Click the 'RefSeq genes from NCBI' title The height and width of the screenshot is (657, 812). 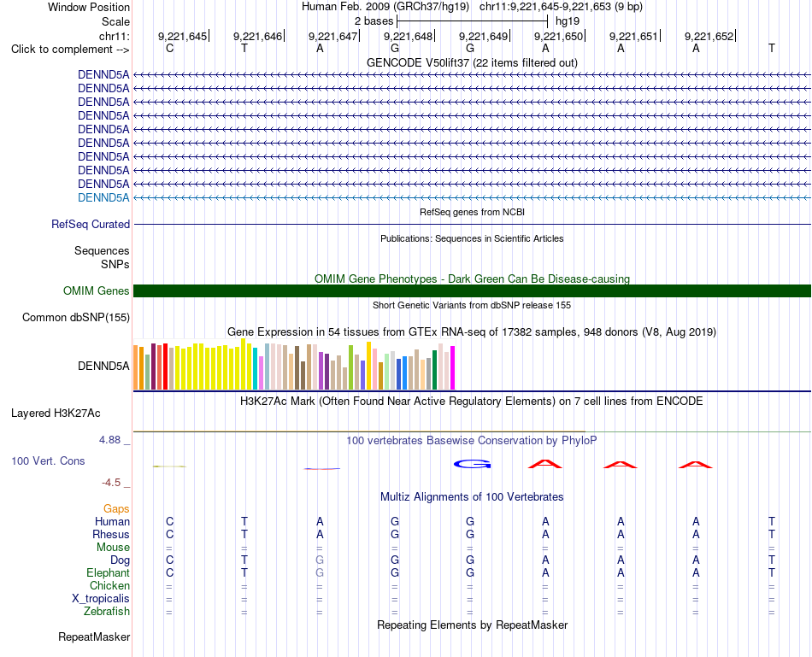472,212
